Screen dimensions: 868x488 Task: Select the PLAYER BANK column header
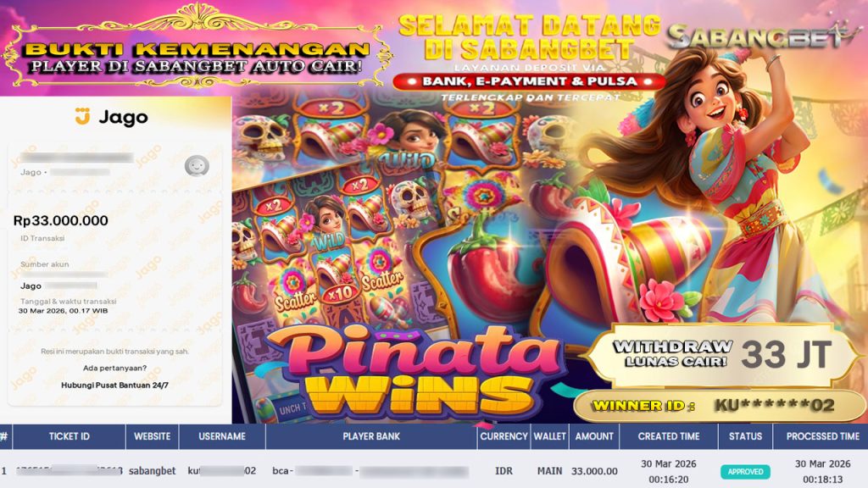pos(371,436)
